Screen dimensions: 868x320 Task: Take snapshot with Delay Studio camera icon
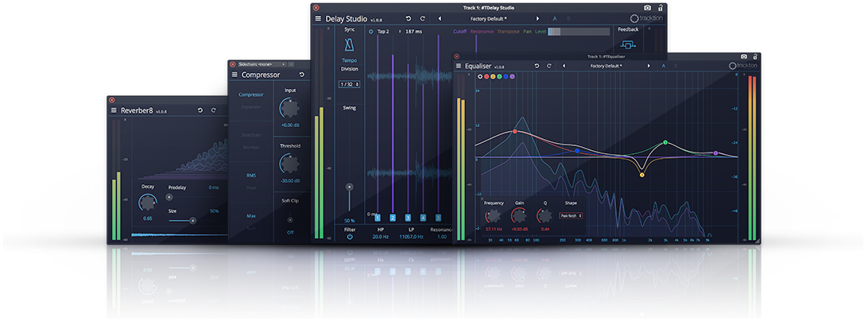click(x=648, y=8)
